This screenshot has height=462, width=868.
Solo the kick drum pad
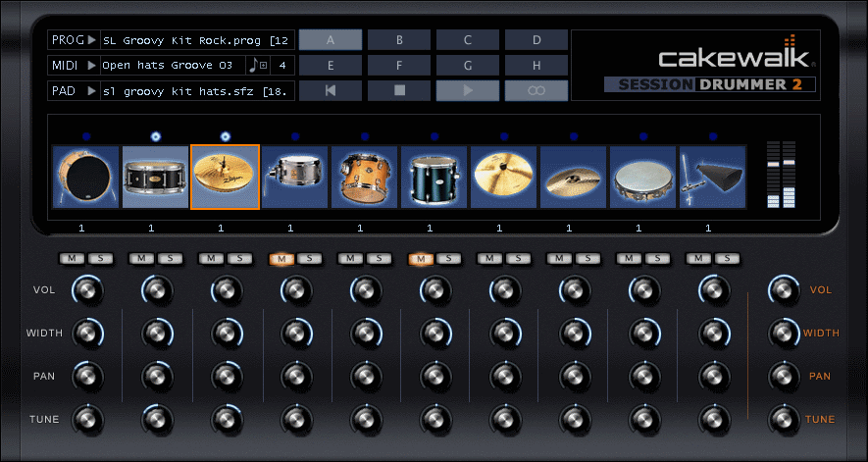pos(101,258)
